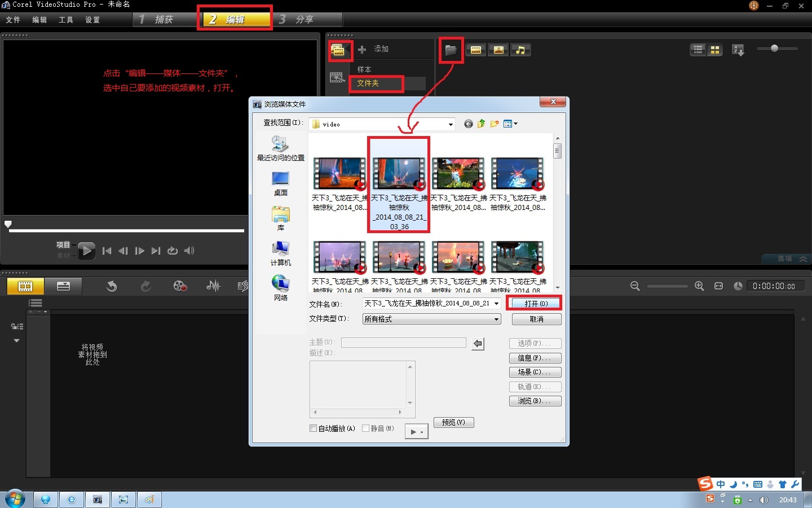Image resolution: width=812 pixels, height=508 pixels.
Task: Expand the tracks down arrow below lock icon
Action: [16, 340]
